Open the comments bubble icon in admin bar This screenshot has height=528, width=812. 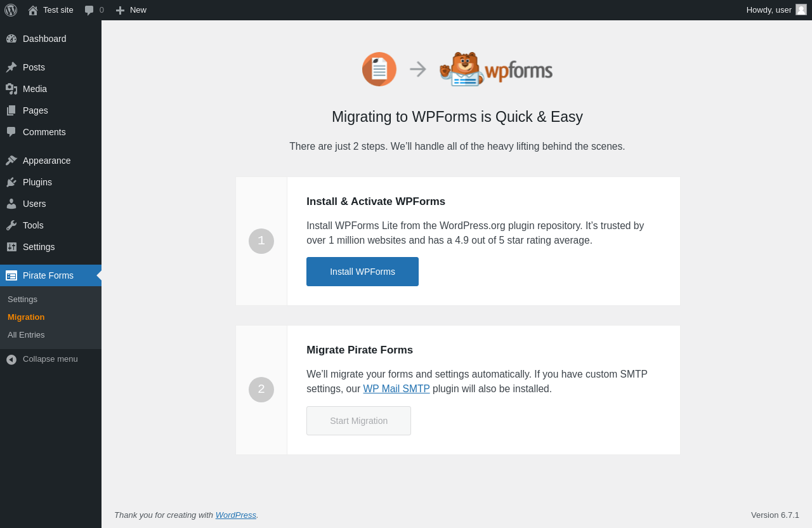89,10
